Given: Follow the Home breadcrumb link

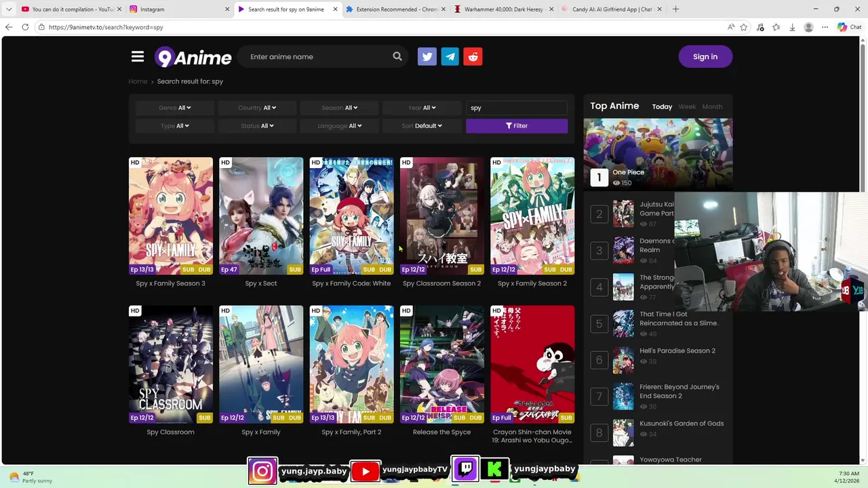Looking at the screenshot, I should coord(138,81).
